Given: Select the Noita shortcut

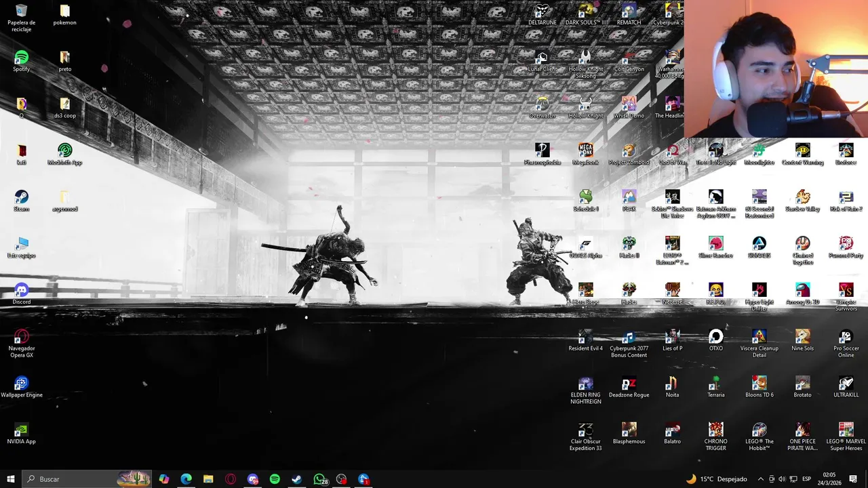Looking at the screenshot, I should [672, 387].
